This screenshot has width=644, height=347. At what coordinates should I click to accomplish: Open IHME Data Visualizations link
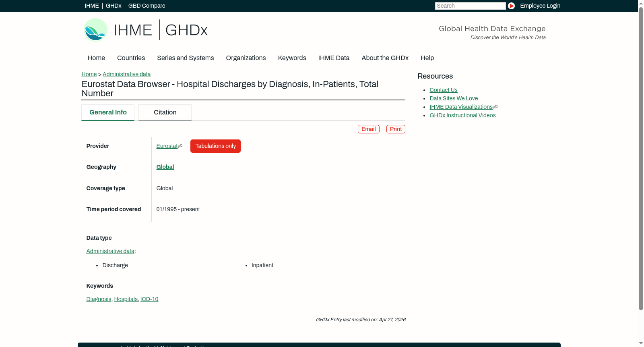click(x=461, y=107)
